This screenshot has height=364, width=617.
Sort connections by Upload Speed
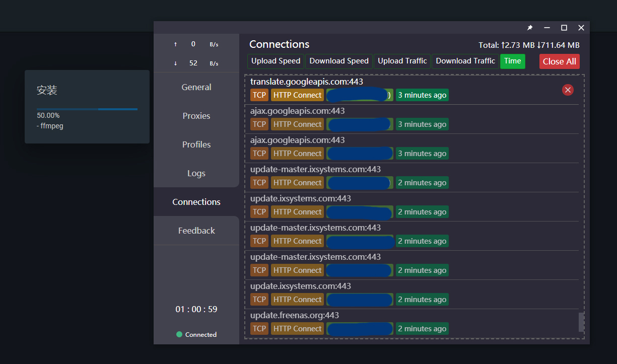[276, 61]
